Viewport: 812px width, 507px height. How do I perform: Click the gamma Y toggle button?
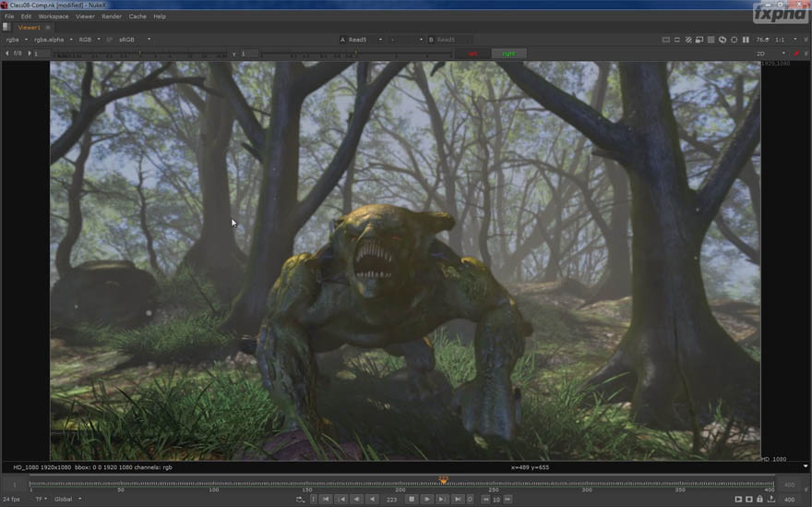[234, 54]
